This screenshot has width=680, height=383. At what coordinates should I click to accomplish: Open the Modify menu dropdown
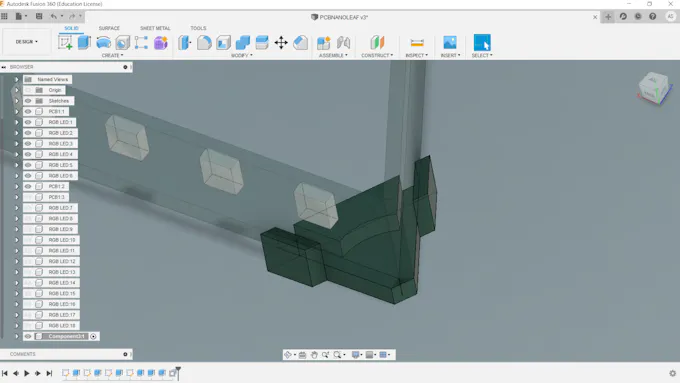point(242,56)
